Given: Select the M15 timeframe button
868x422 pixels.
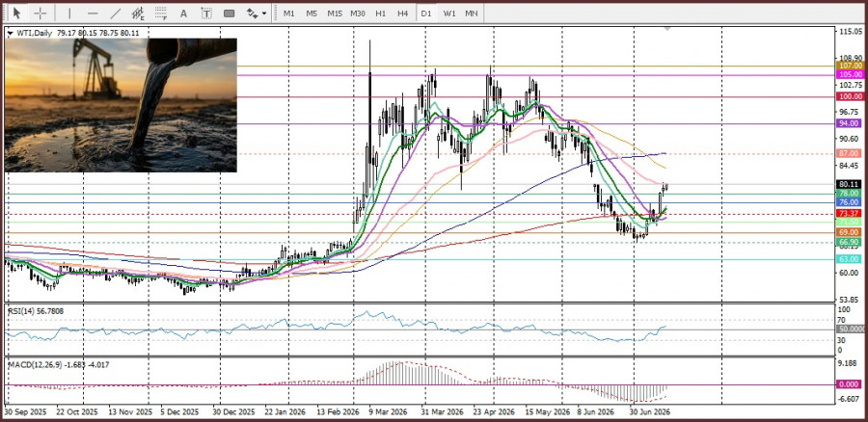Looking at the screenshot, I should [335, 13].
